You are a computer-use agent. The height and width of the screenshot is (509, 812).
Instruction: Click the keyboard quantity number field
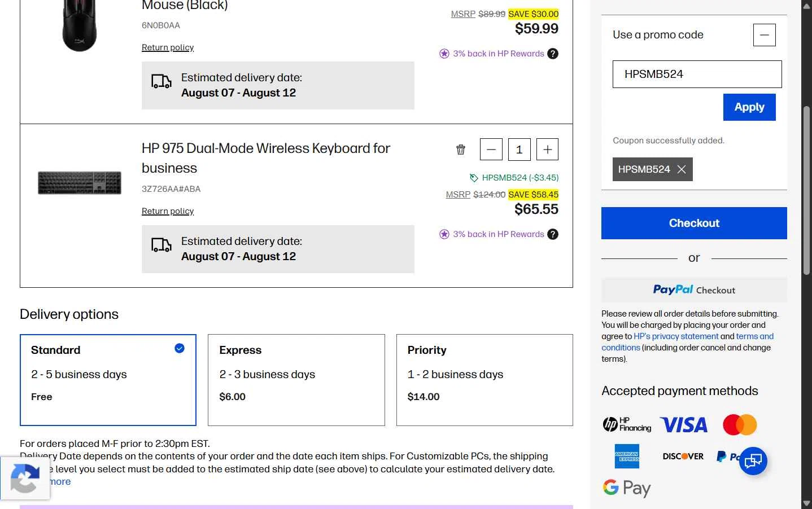519,150
